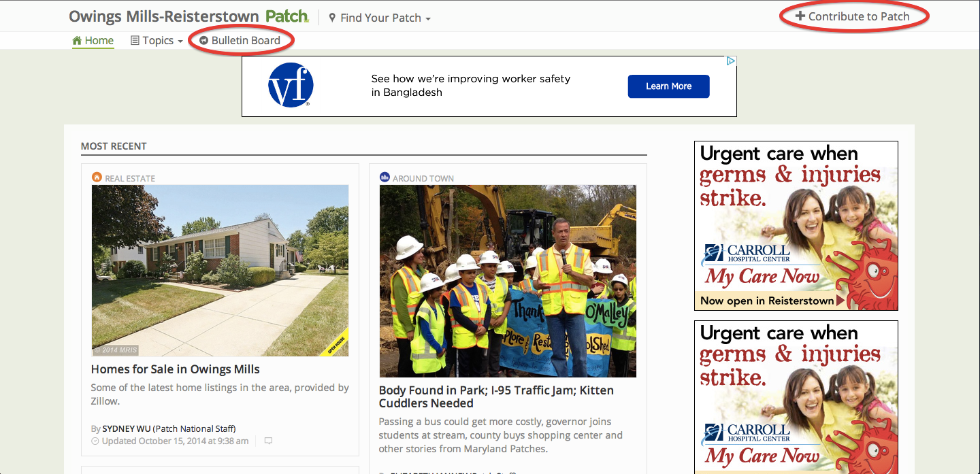980x474 pixels.
Task: Click the Updated October 15, 2014 timestamp
Action: 174,441
